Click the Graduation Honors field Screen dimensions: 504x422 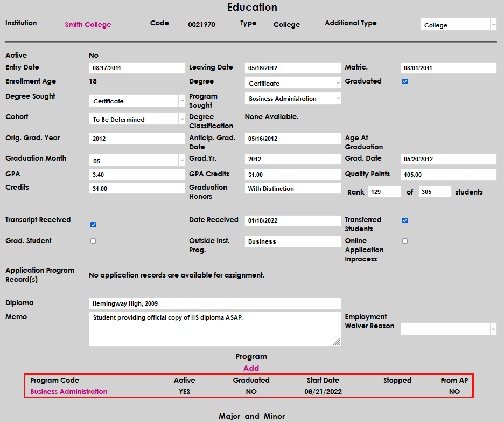[292, 189]
